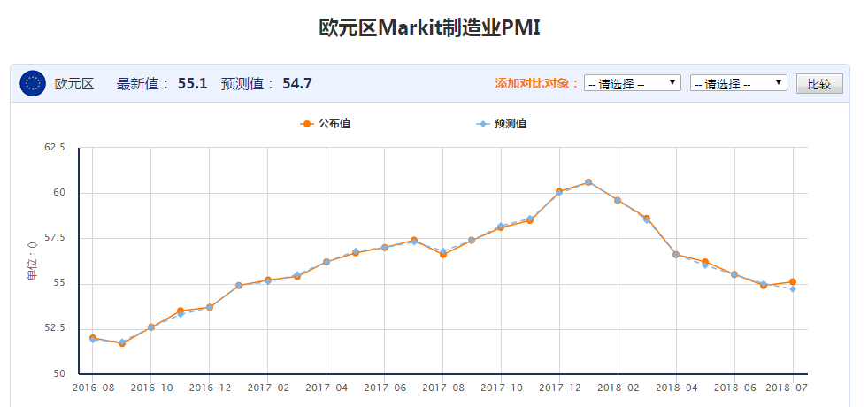Click the x-axis label 2016-10
868x407 pixels.
(x=150, y=388)
